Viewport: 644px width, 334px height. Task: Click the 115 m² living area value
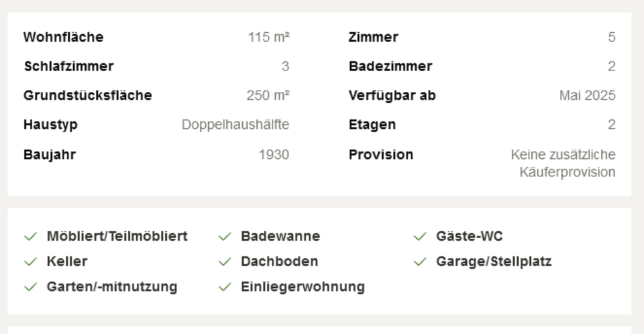click(268, 37)
